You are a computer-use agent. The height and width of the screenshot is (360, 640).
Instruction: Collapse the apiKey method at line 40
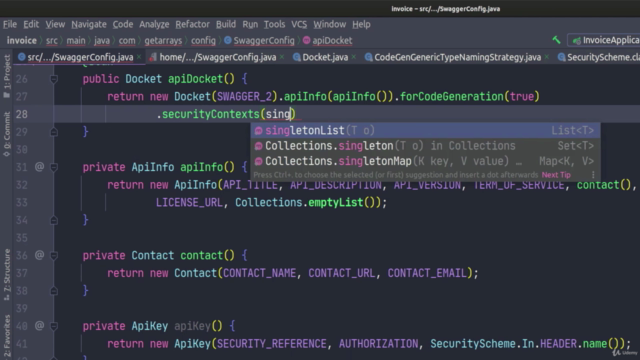54,326
